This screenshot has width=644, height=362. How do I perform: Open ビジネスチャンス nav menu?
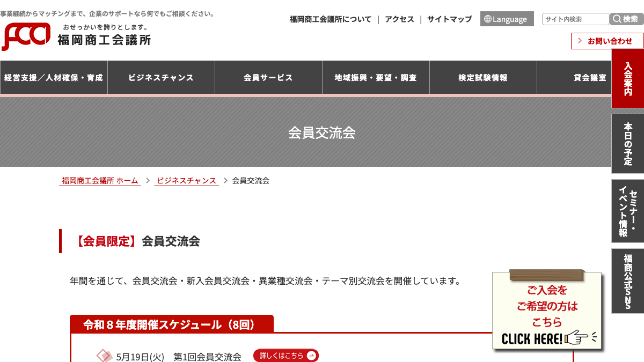pyautogui.click(x=161, y=77)
